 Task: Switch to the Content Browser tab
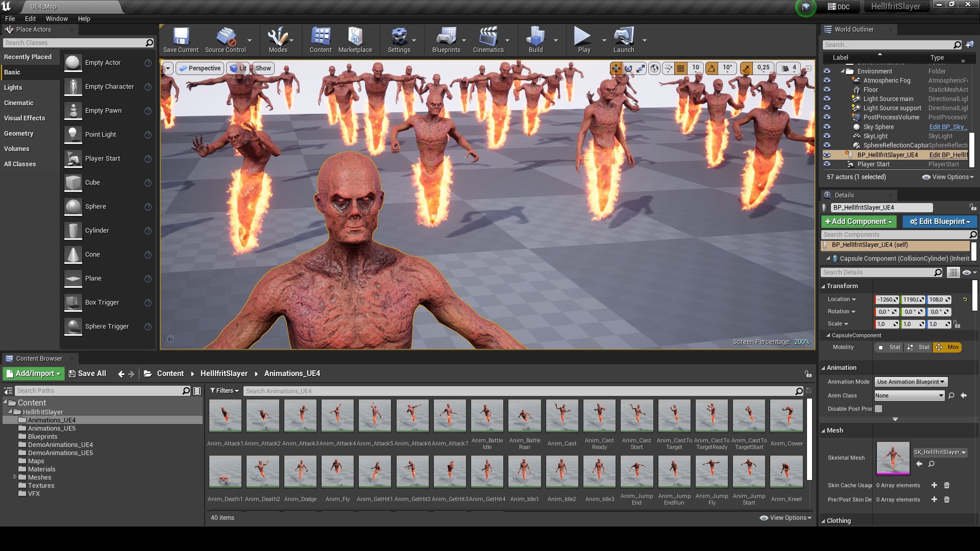tap(40, 358)
